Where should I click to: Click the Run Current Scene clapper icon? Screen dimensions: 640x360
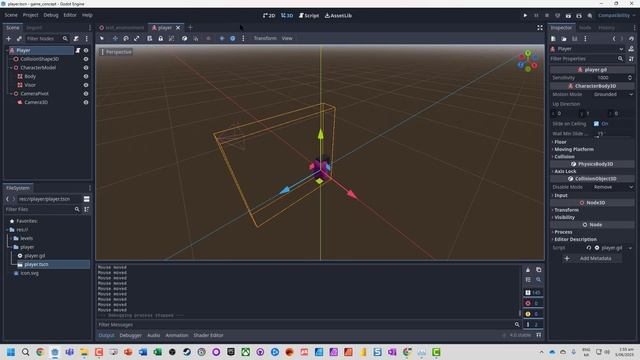(x=568, y=16)
